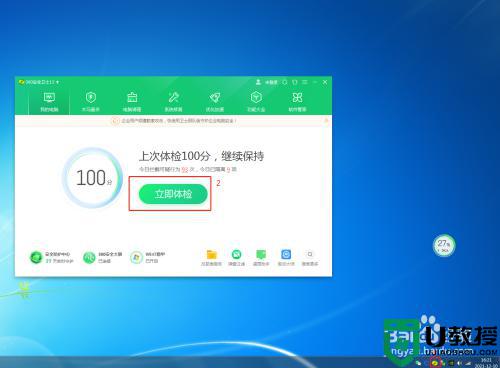Open the title dropdown arrow beside 360安全卫士

(x=58, y=82)
